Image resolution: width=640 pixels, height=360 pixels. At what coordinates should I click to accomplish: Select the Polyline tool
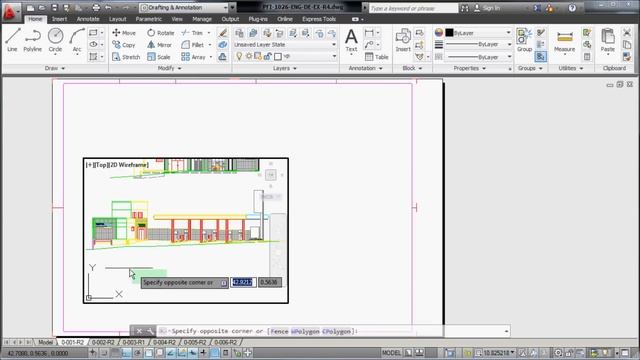point(33,40)
